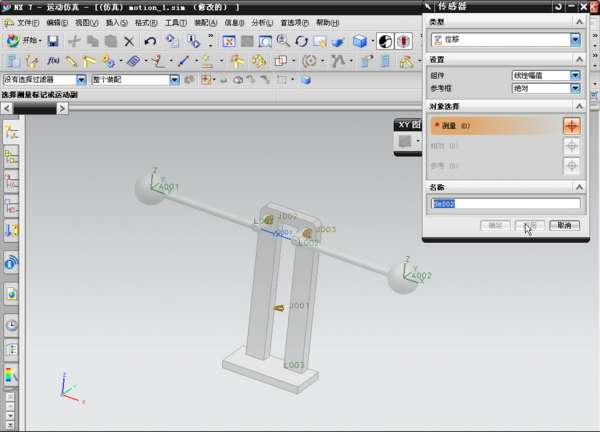Click the Undo arrow icon
Viewport: 600px width, 432px height.
(x=150, y=41)
